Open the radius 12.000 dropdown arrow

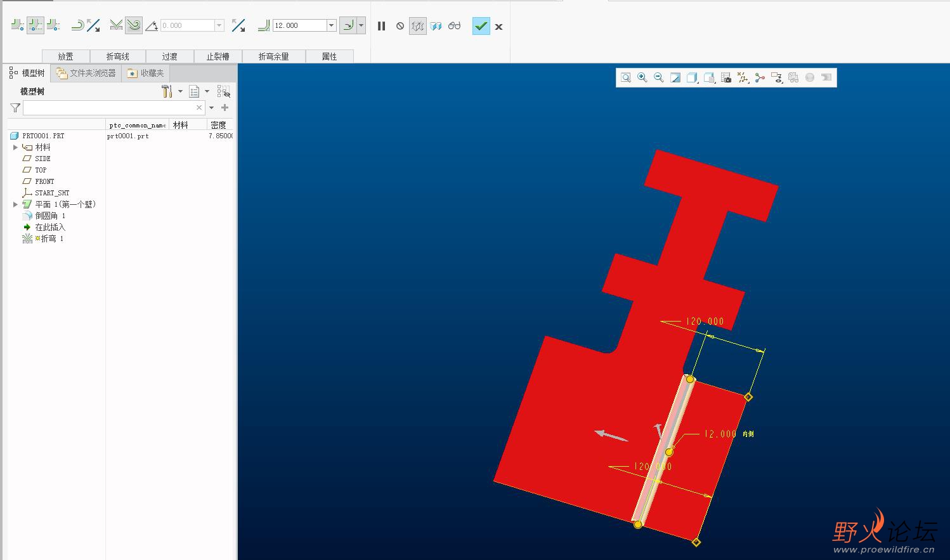point(331,25)
